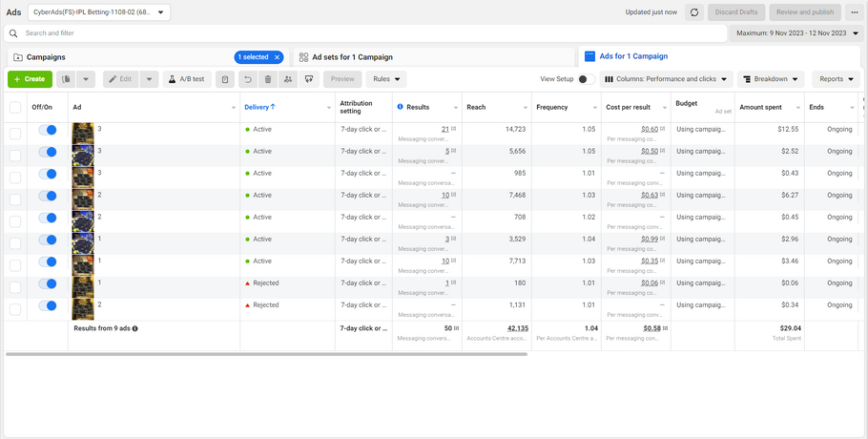Turn off the first ad's On/Off switch
The image size is (868, 439).
(x=47, y=129)
